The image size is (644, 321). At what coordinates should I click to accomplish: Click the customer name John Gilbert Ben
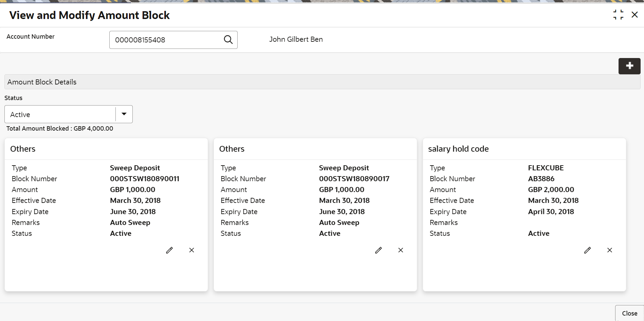click(x=296, y=39)
